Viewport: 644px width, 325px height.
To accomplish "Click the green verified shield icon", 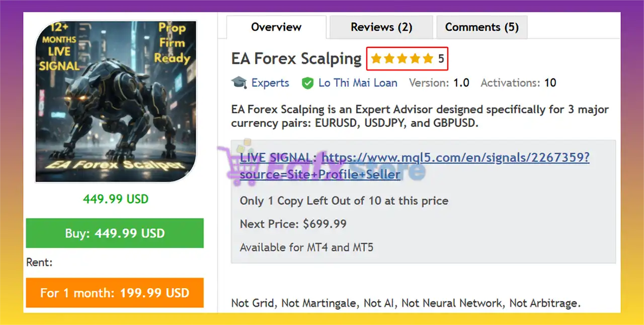I will tap(307, 83).
